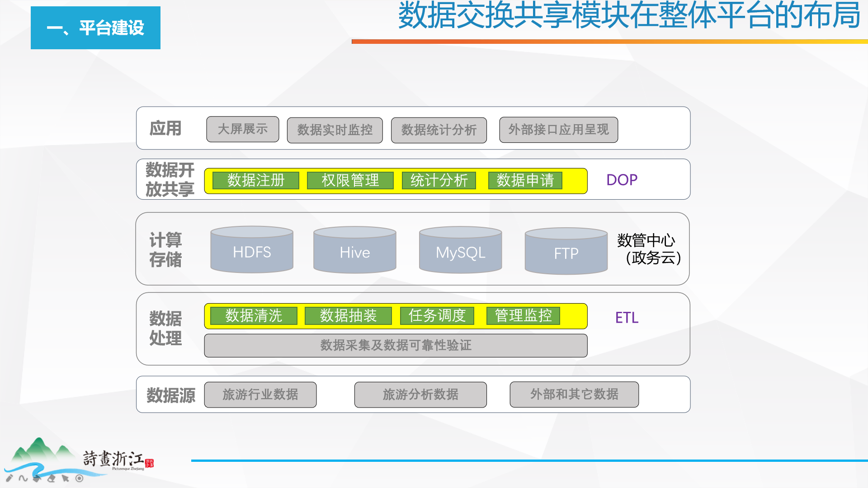Click the 数据注册 green box
The width and height of the screenshot is (868, 488).
pos(256,180)
